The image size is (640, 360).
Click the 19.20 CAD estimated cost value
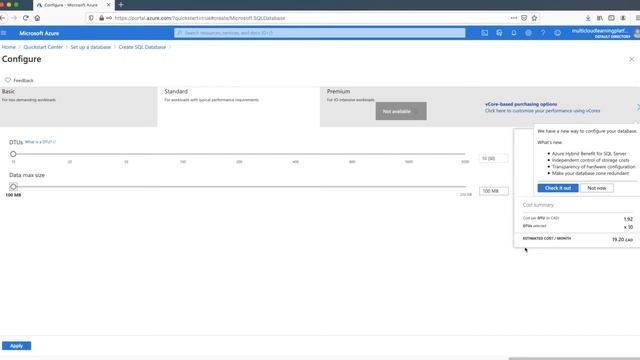pos(622,240)
